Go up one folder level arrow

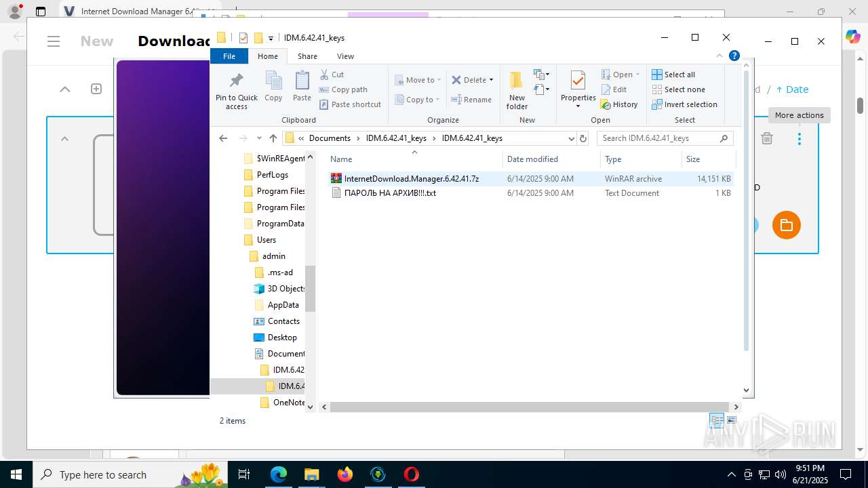pyautogui.click(x=273, y=138)
